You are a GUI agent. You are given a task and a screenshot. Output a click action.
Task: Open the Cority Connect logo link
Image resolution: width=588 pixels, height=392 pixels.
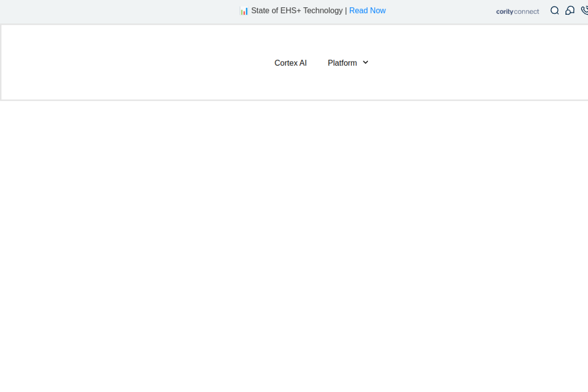[518, 11]
